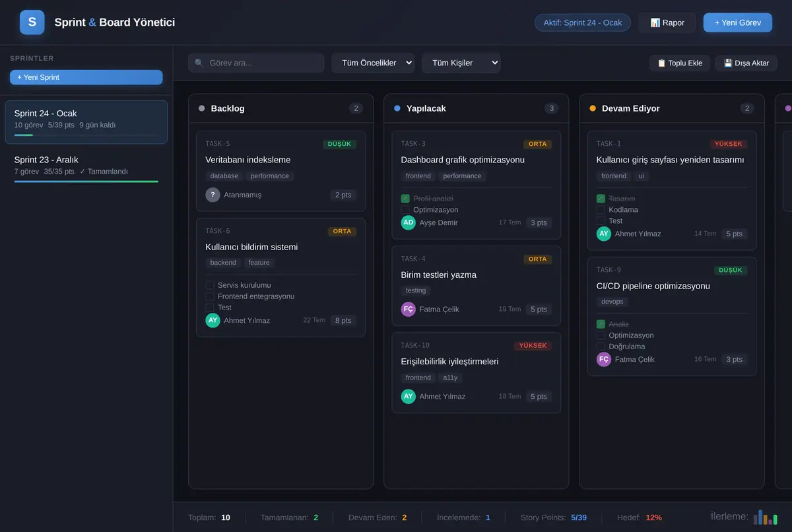The height and width of the screenshot is (532, 792).
Task: Select "Sprint 24 - Ocak" in the sidebar
Action: tap(86, 122)
